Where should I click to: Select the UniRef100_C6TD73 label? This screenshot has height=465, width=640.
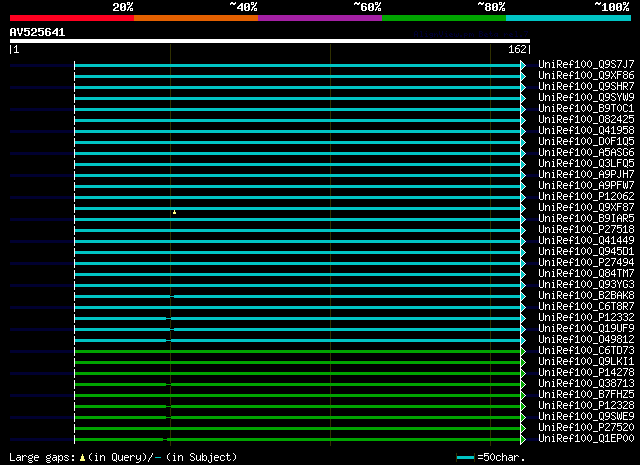586,351
